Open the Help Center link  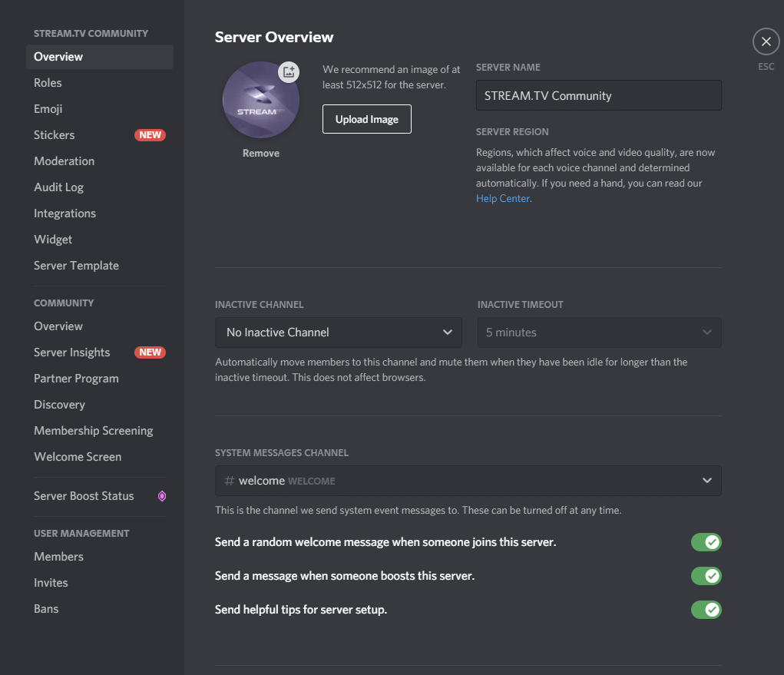[502, 198]
